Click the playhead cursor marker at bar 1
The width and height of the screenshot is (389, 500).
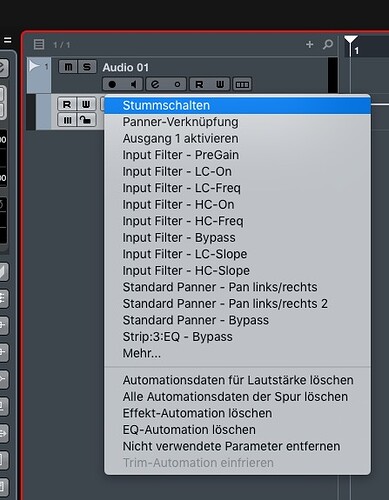[351, 41]
